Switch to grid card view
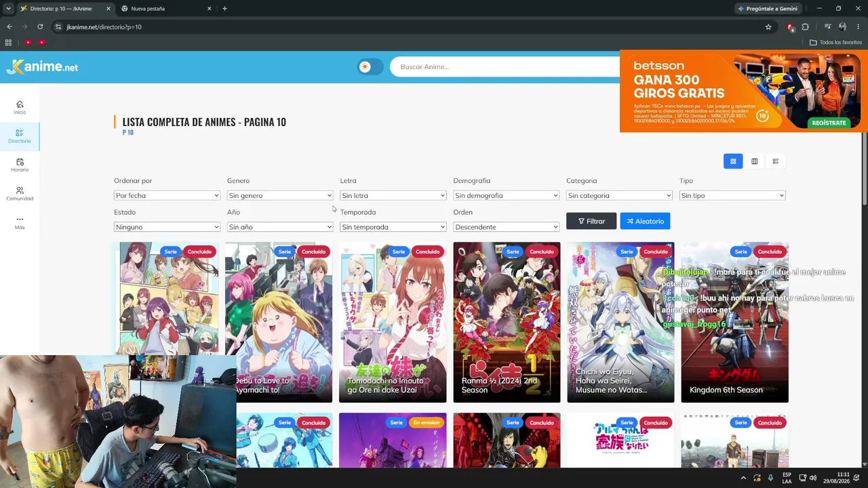Viewport: 868px width, 488px height. 733,161
